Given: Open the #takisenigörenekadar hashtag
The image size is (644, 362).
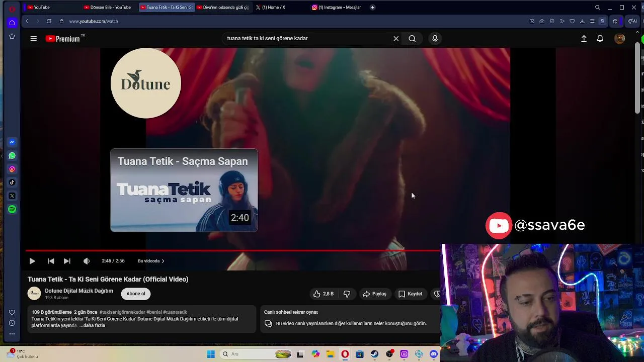Looking at the screenshot, I should tap(122, 312).
